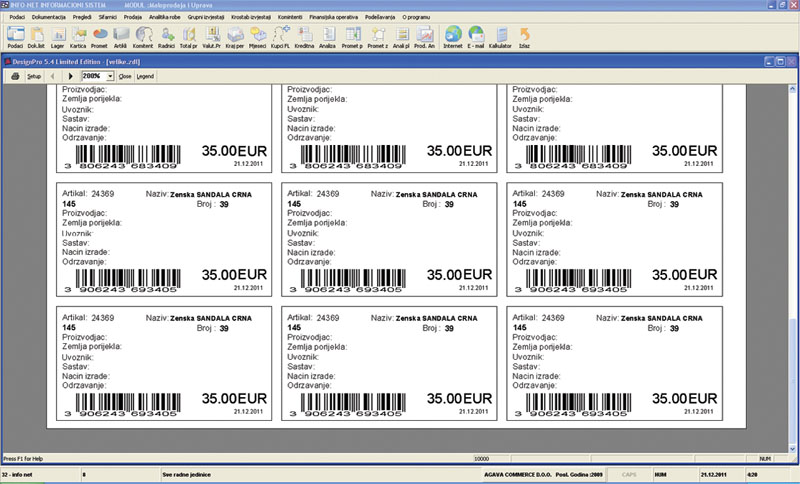This screenshot has width=800, height=484.
Task: Open the Prodaja menu
Action: [133, 17]
